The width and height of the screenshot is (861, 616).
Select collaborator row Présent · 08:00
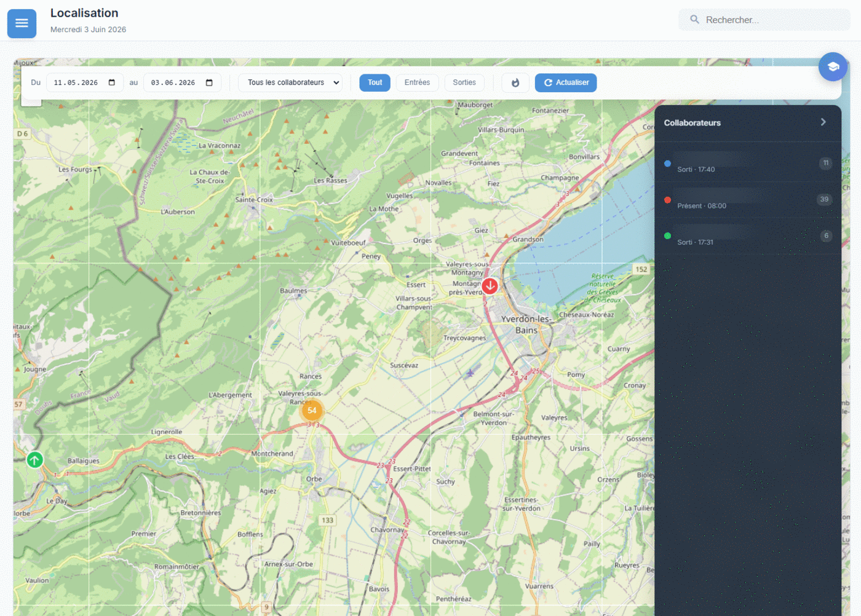coord(748,200)
